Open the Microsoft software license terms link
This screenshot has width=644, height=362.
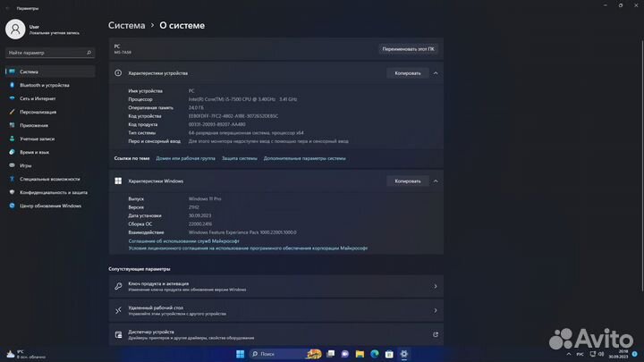[x=248, y=248]
